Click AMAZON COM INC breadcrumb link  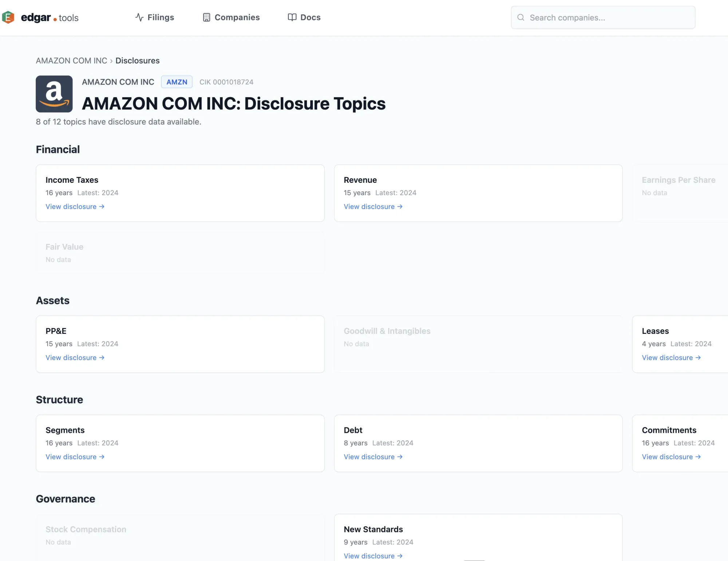pos(71,60)
